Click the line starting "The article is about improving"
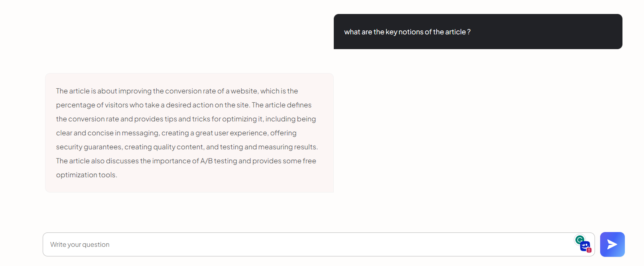Image resolution: width=644 pixels, height=266 pixels. pos(177,91)
